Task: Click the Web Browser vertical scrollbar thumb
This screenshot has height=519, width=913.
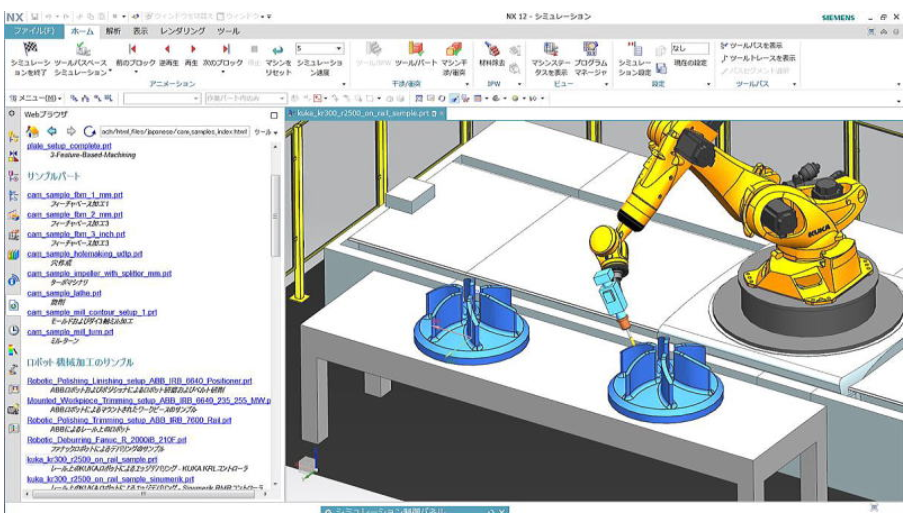Action: [x=275, y=214]
